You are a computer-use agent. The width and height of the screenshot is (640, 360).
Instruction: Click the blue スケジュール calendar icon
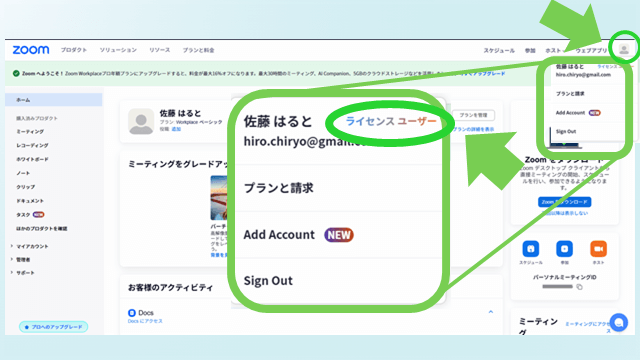(531, 249)
